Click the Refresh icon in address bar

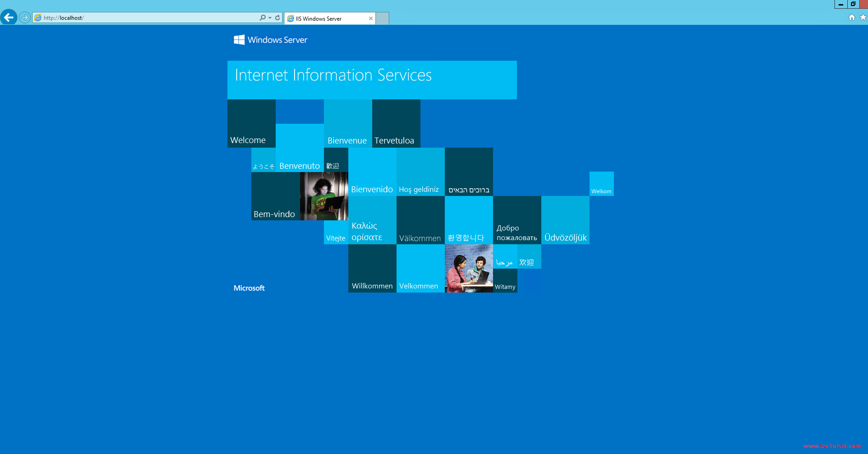[278, 17]
